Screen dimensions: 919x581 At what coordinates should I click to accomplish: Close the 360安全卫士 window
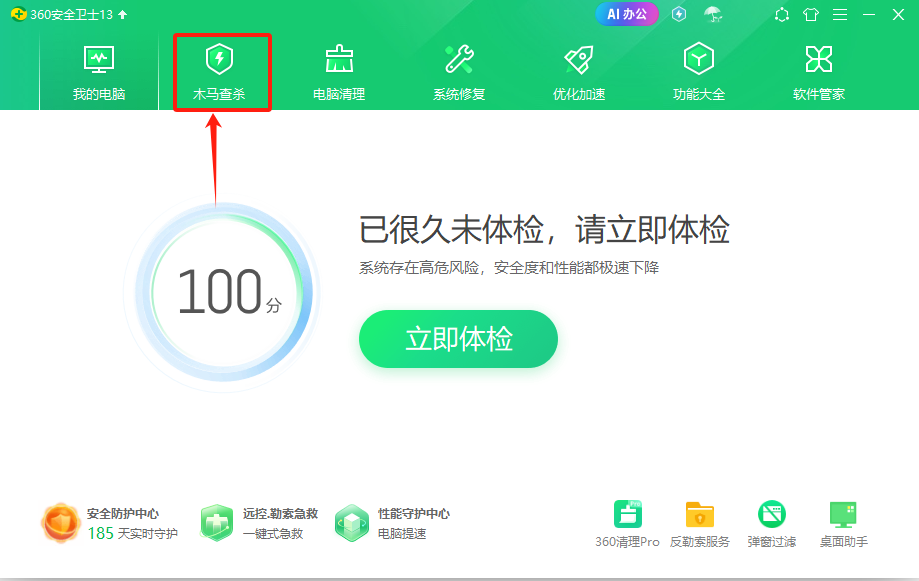point(898,15)
